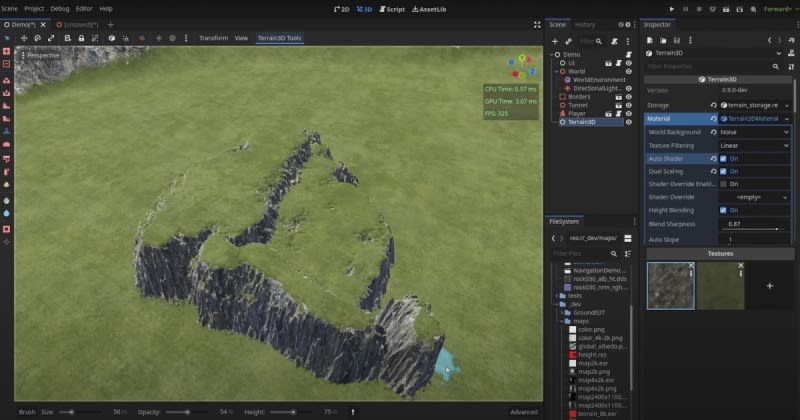The width and height of the screenshot is (800, 420).
Task: Open the Debug menu
Action: pos(59,8)
